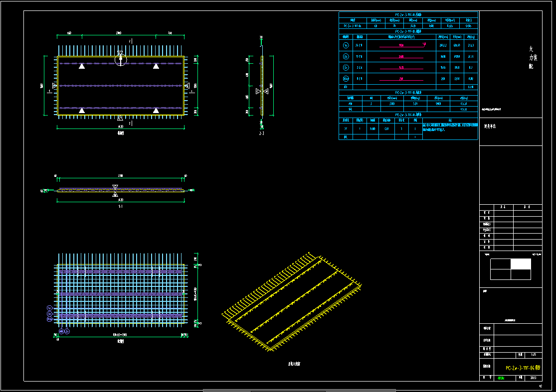Select the lower-left white triangle marker in plan view
This screenshot has width=556, height=392.
coord(82,111)
